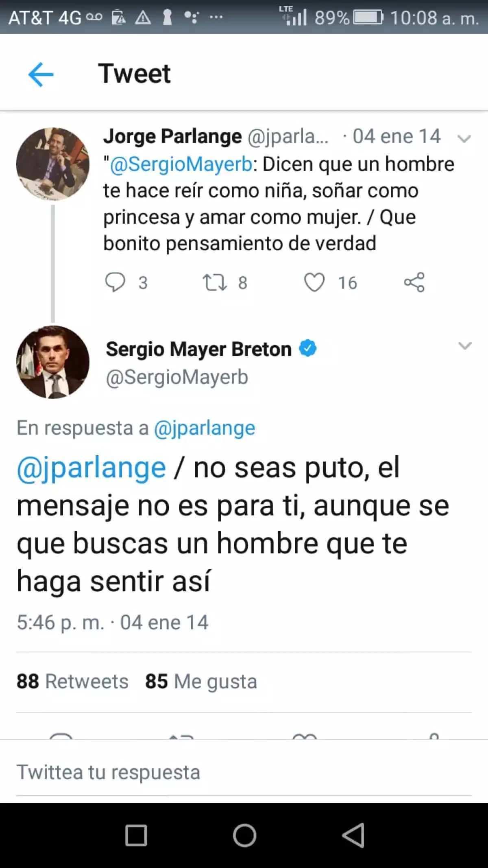488x868 pixels.
Task: Open Sergio Mayer Breton's profile name
Action: [x=198, y=349]
